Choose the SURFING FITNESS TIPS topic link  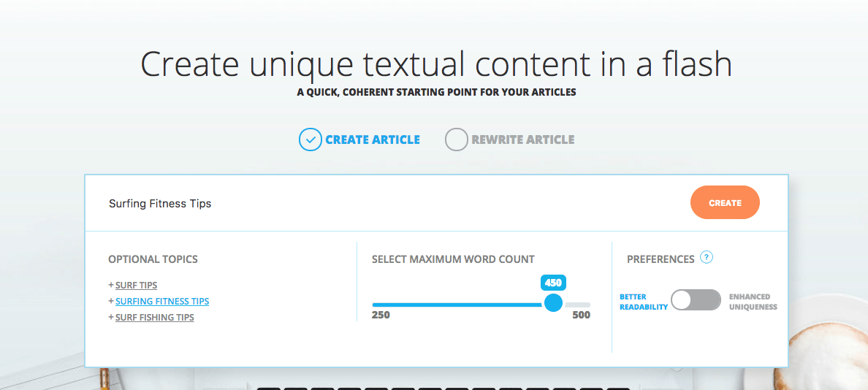[x=162, y=302]
